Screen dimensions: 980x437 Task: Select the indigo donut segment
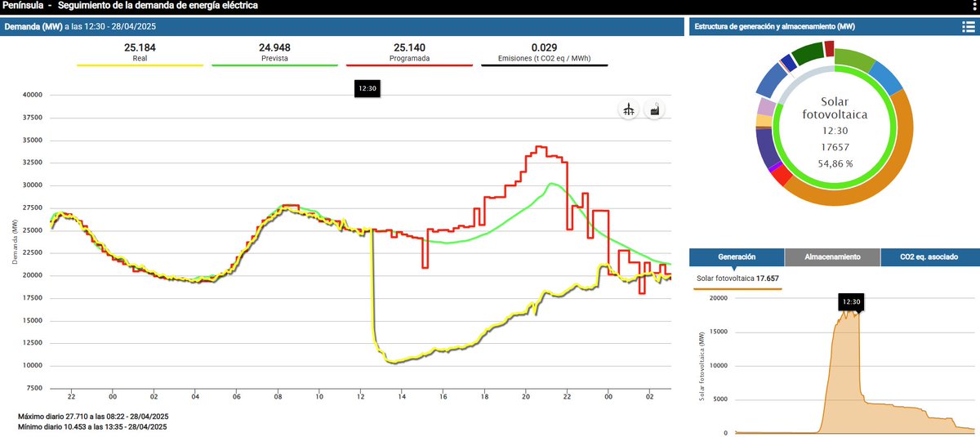tap(766, 148)
